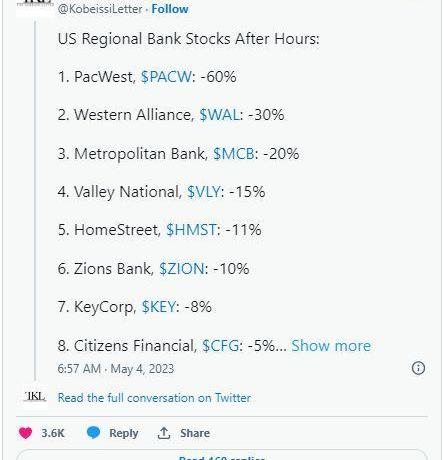Click the Reply button label
Screen dimensions: 444x460
point(124,433)
